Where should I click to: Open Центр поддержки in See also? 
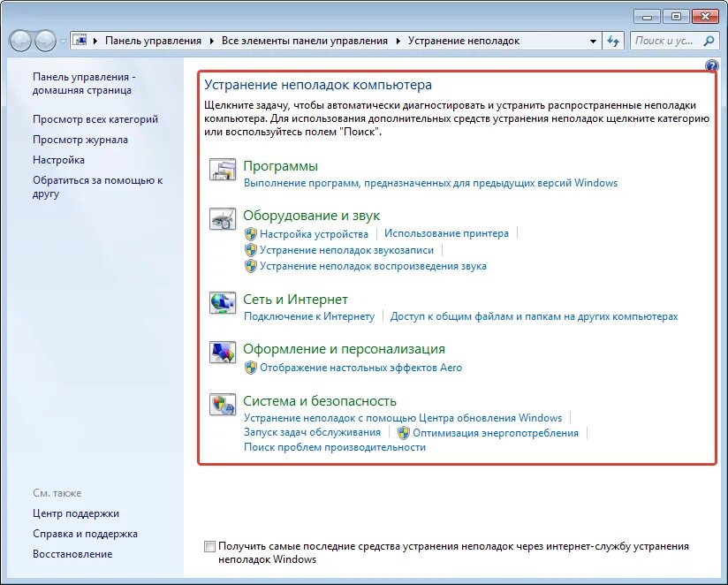tap(76, 513)
